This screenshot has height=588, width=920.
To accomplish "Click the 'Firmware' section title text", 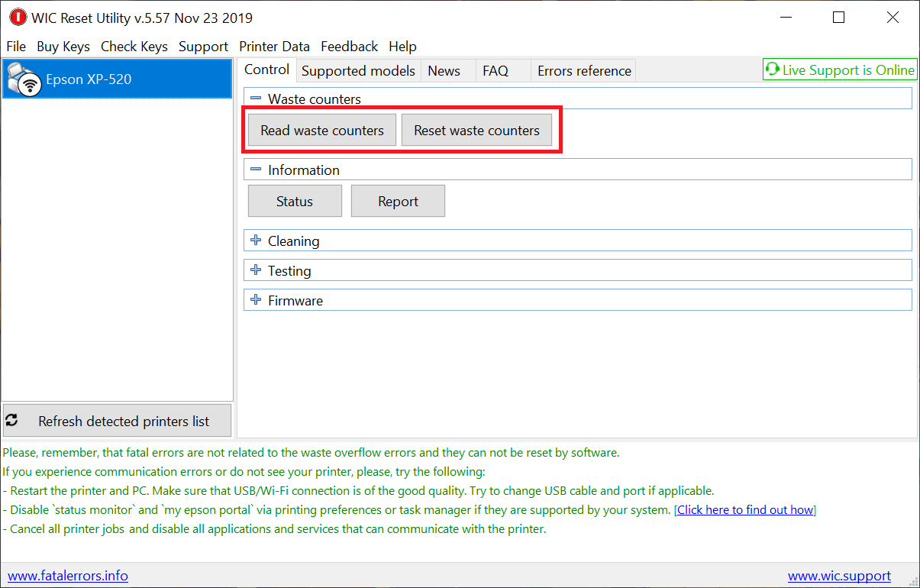I will [295, 301].
